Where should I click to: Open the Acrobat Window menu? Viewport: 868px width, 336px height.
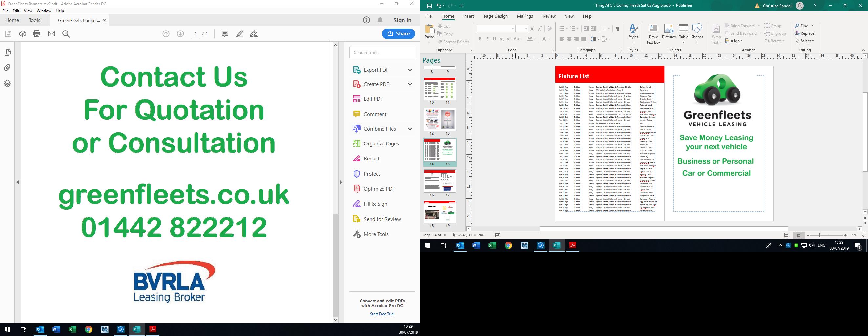[44, 11]
